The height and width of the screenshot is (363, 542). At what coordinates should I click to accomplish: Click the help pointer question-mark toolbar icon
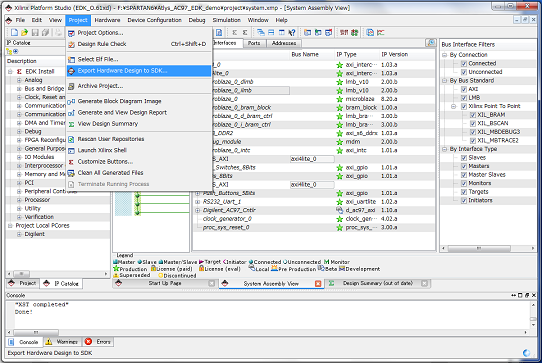coord(292,32)
